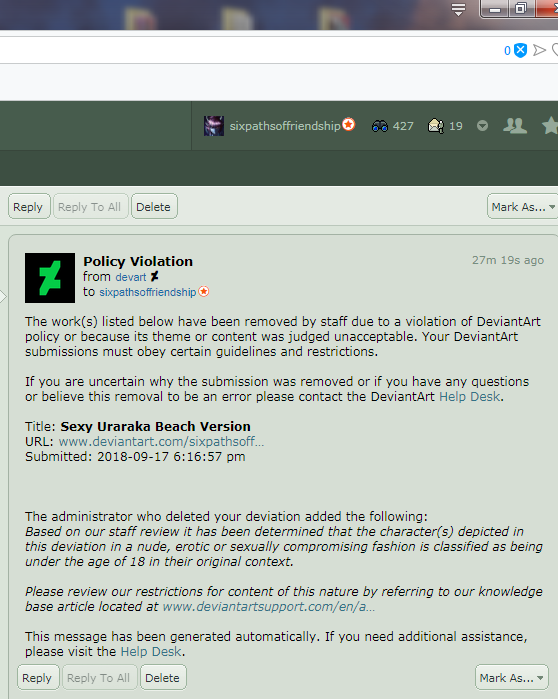
Task: Open the www.deviantartsupport.com knowledge base link
Action: point(269,606)
